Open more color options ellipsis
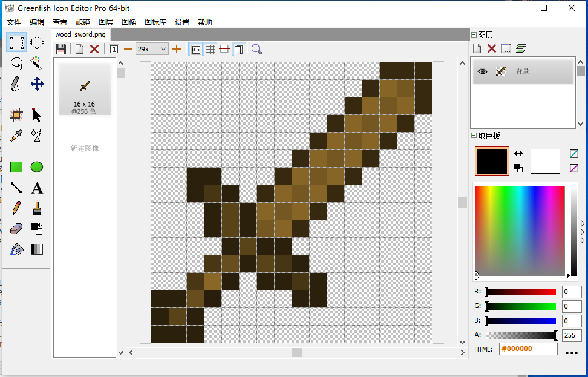Screen dimensions: 588x377 point(572,352)
